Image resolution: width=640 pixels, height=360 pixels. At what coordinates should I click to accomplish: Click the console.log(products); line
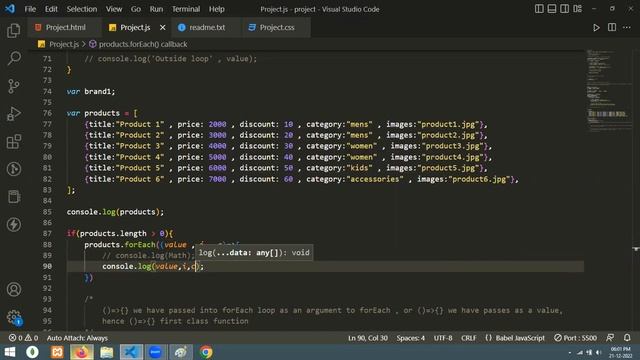[x=115, y=212]
